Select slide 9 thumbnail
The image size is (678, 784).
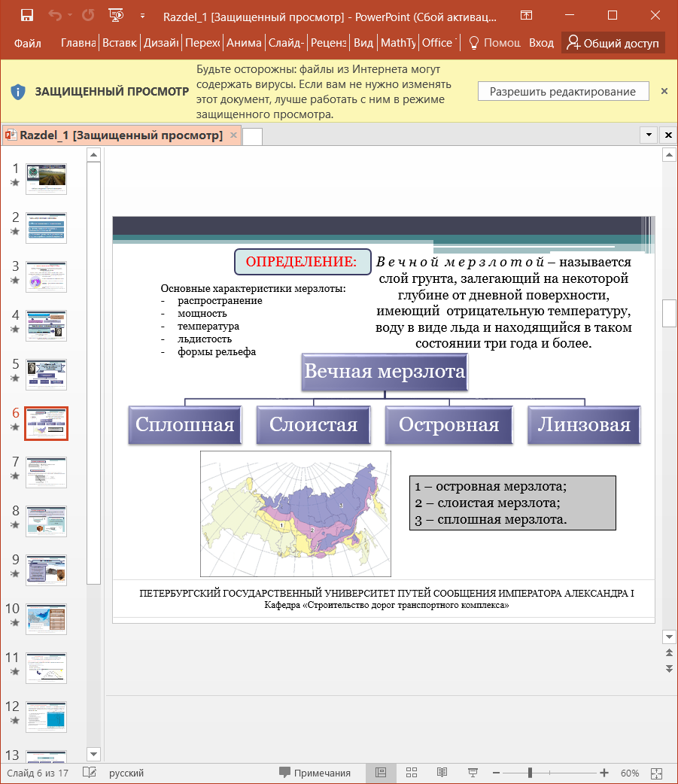pos(46,570)
